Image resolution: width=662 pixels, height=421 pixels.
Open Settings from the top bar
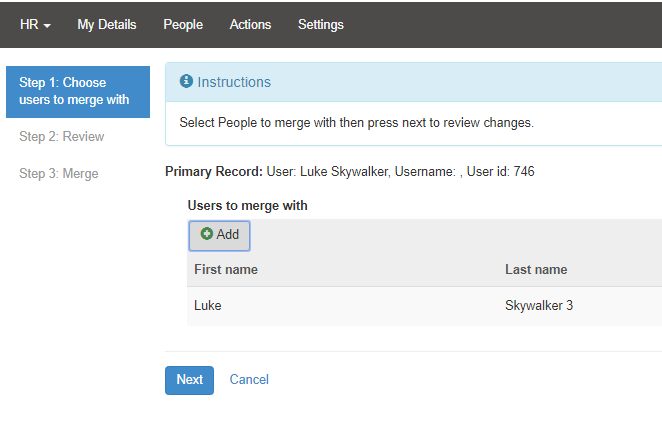[320, 24]
